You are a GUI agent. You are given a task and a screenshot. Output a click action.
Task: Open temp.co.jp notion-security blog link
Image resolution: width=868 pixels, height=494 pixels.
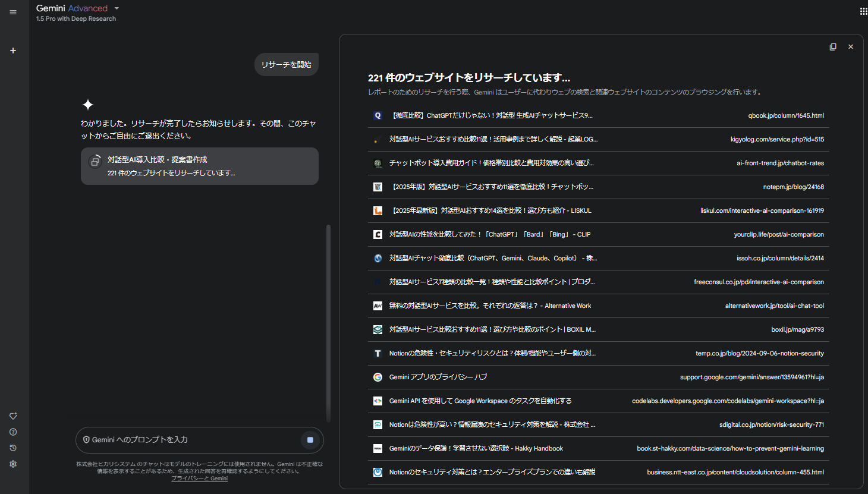(760, 354)
